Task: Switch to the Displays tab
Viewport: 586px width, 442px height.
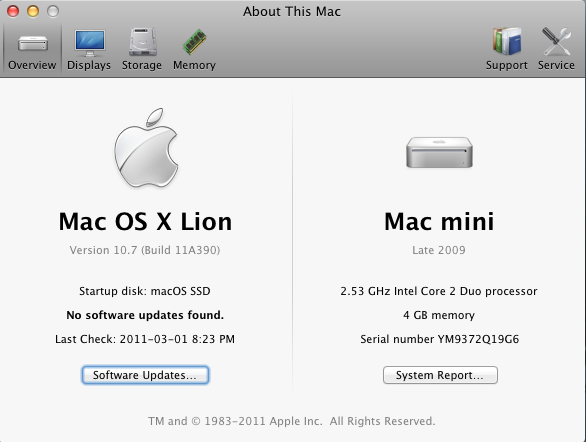Action: [89, 49]
